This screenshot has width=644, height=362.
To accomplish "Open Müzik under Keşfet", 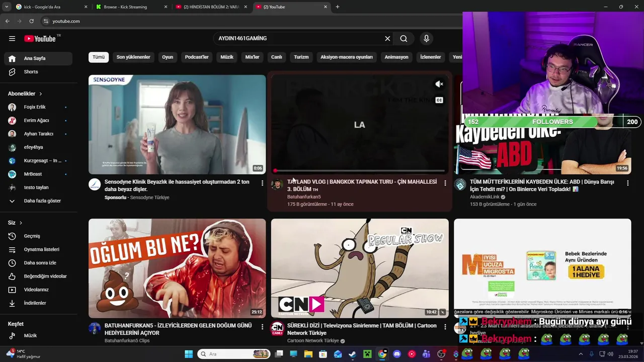I will 38,336.
